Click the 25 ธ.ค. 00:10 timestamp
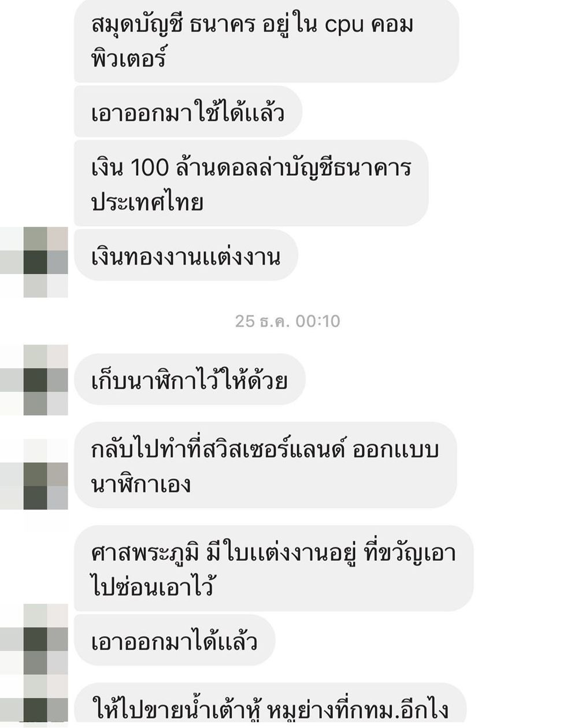The height and width of the screenshot is (728, 578). coord(287,321)
